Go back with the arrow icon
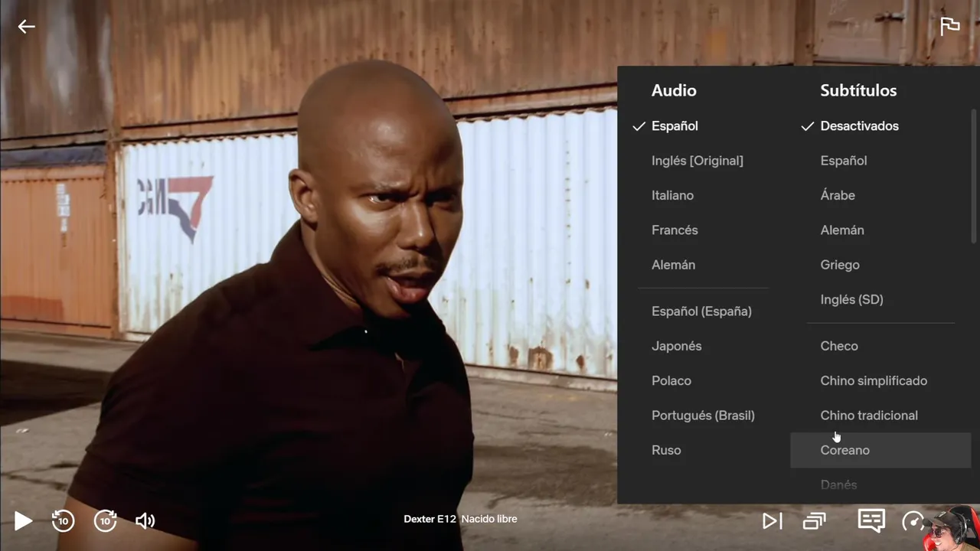The width and height of the screenshot is (980, 551). 27,27
